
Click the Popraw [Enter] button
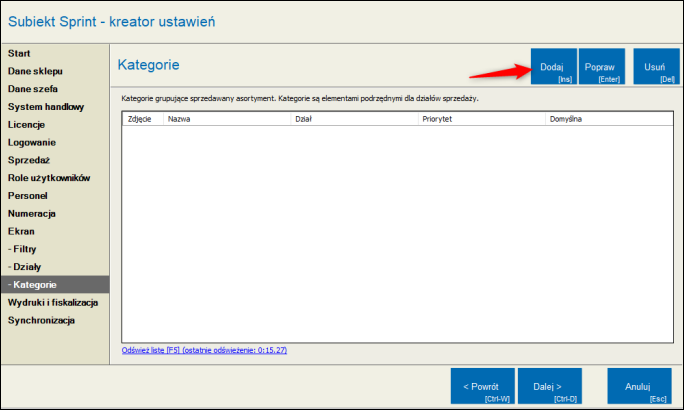point(602,66)
